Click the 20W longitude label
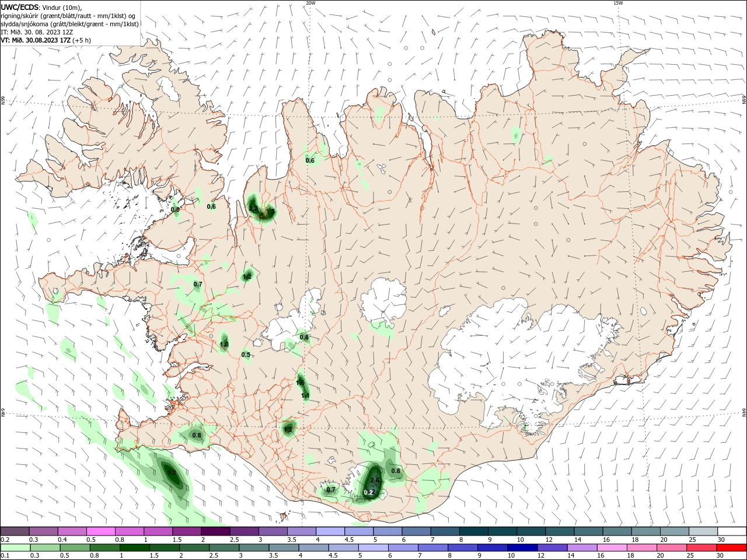747x560 pixels. (x=310, y=3)
